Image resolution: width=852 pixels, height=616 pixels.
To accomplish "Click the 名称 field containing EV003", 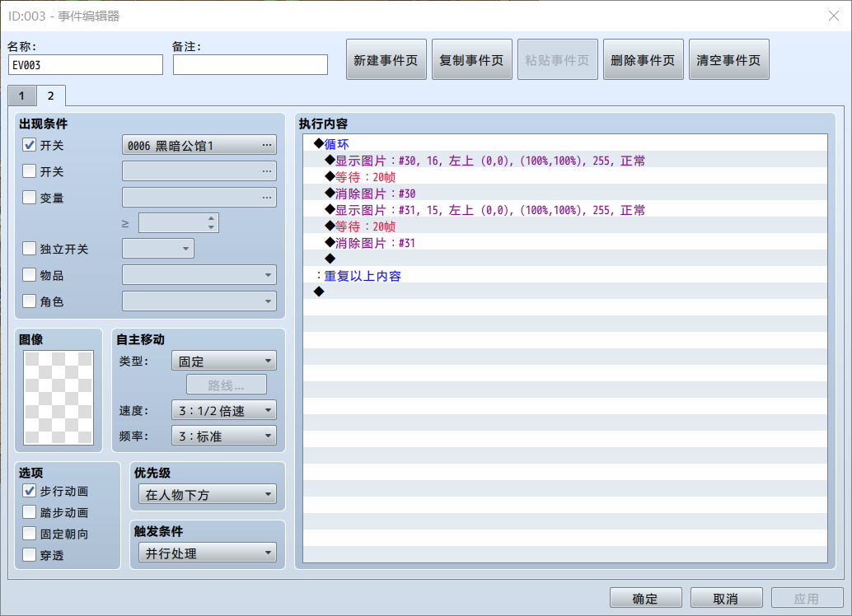I will tap(86, 64).
